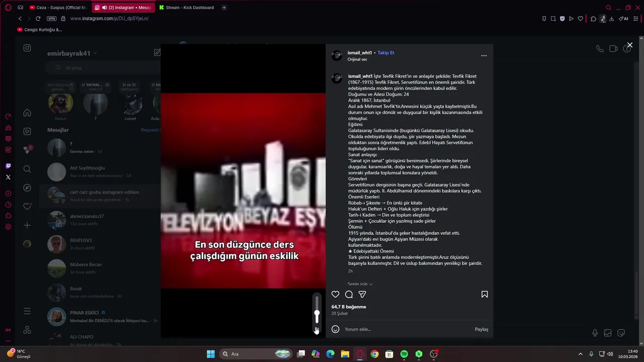
Task: Click Paylaş to post comment
Action: [x=481, y=329]
